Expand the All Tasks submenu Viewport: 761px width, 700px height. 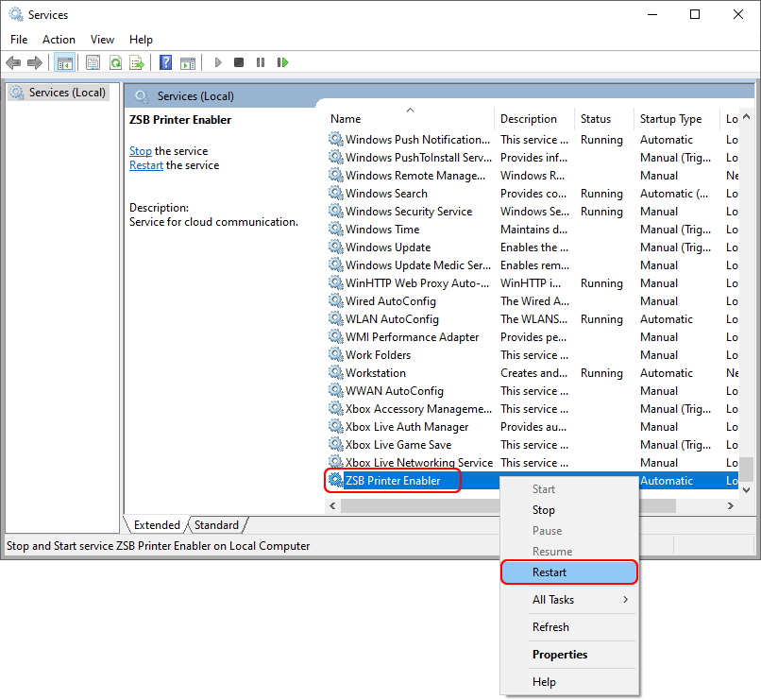[553, 599]
